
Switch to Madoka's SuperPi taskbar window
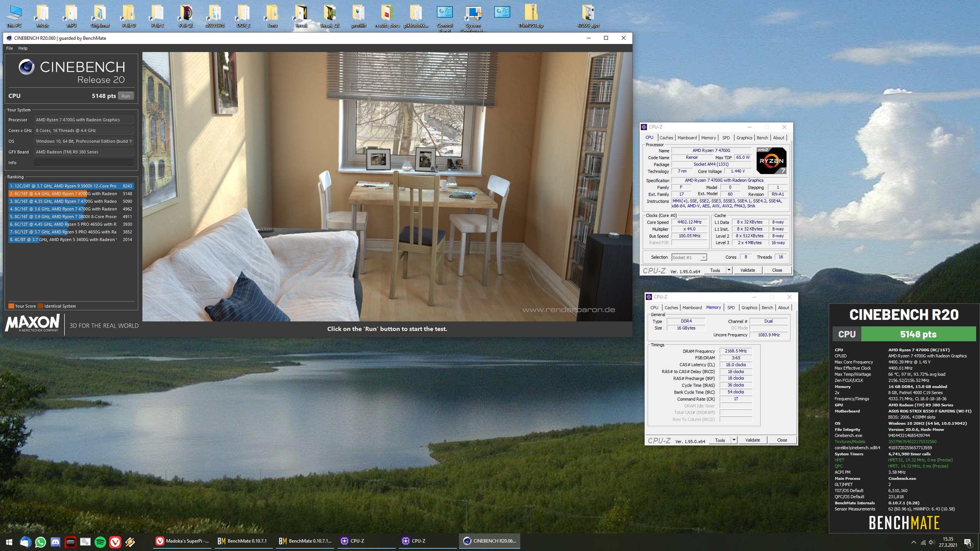pos(183,541)
